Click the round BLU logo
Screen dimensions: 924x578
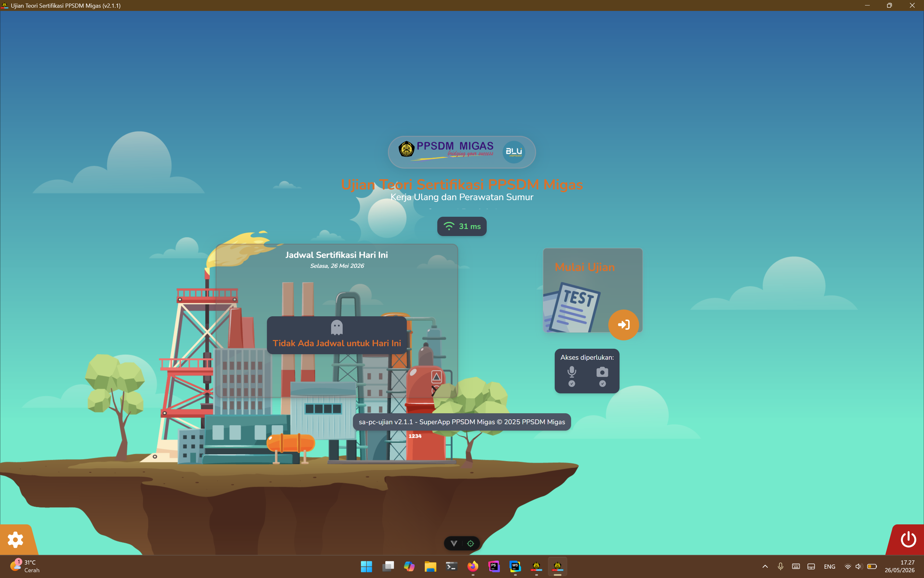coord(514,152)
